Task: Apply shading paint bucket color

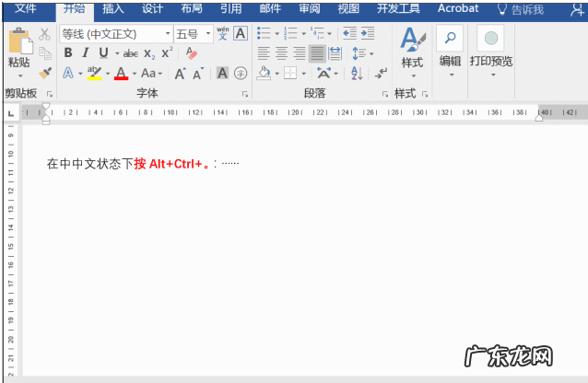Action: click(x=264, y=73)
